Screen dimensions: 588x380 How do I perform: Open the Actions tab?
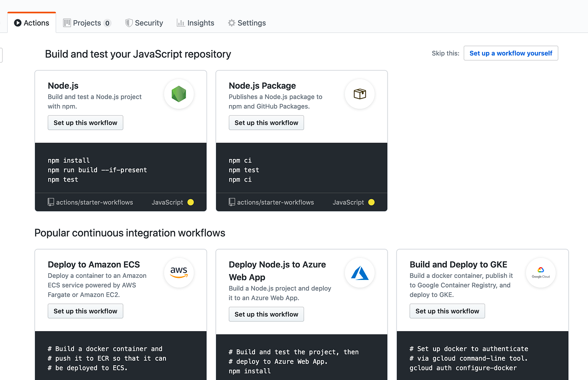click(x=31, y=23)
